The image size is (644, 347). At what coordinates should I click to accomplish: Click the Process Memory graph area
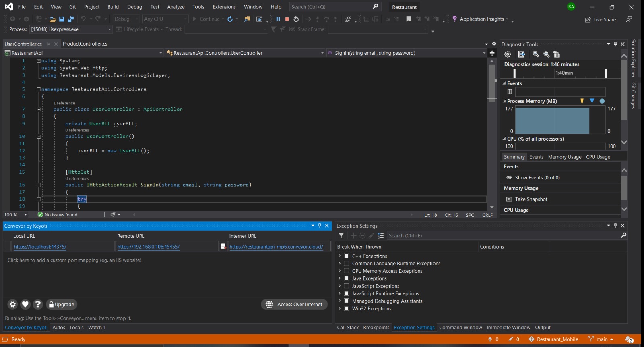point(560,120)
